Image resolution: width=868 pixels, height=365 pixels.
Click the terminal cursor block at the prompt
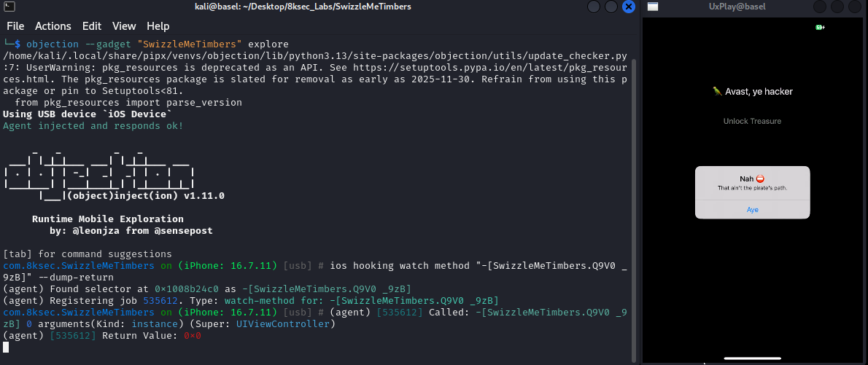6,347
